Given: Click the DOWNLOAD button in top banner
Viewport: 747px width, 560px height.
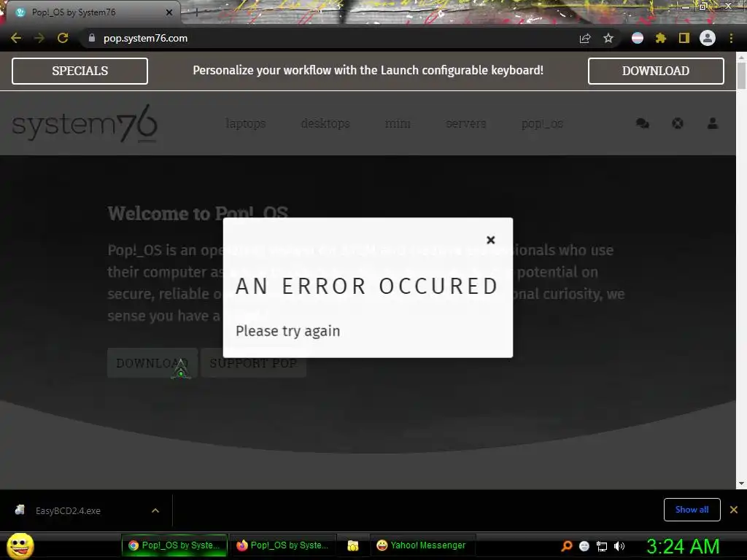Looking at the screenshot, I should 656,71.
